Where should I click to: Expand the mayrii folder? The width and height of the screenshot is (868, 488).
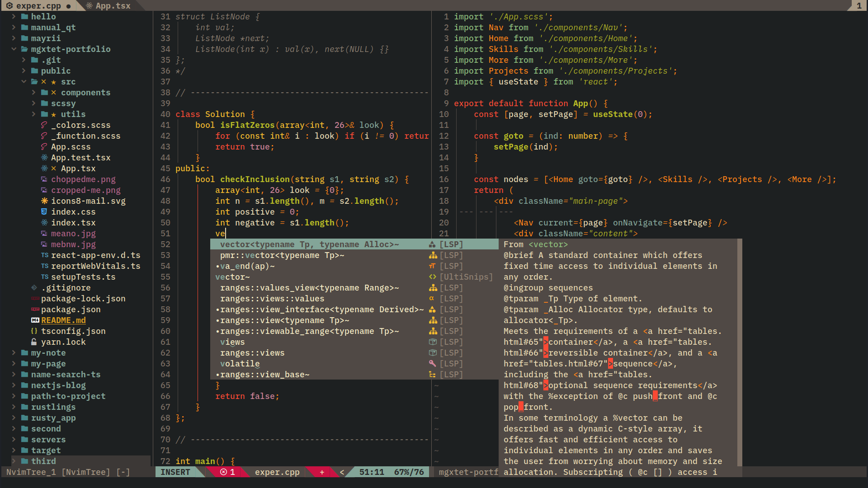pyautogui.click(x=14, y=38)
